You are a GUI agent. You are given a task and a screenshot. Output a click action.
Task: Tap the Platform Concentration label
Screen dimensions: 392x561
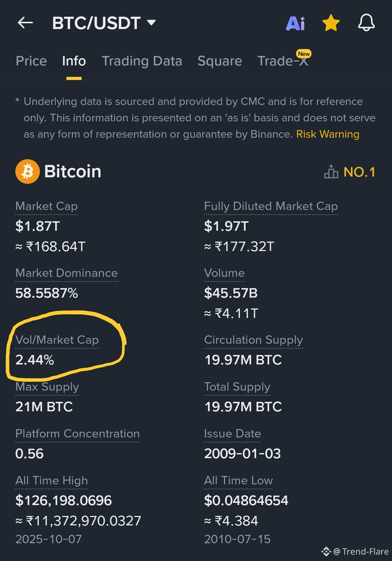[x=77, y=434]
